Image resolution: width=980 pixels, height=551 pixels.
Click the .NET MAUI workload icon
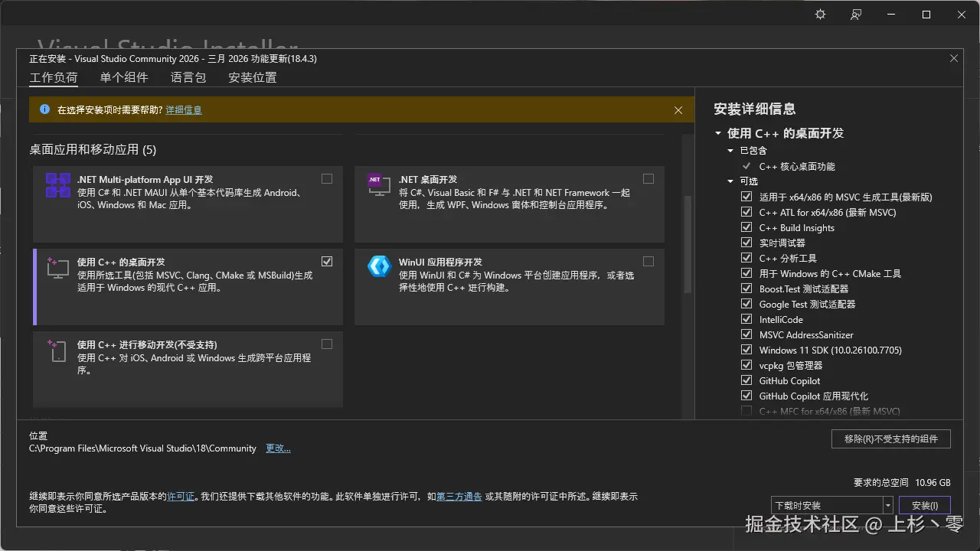(58, 185)
